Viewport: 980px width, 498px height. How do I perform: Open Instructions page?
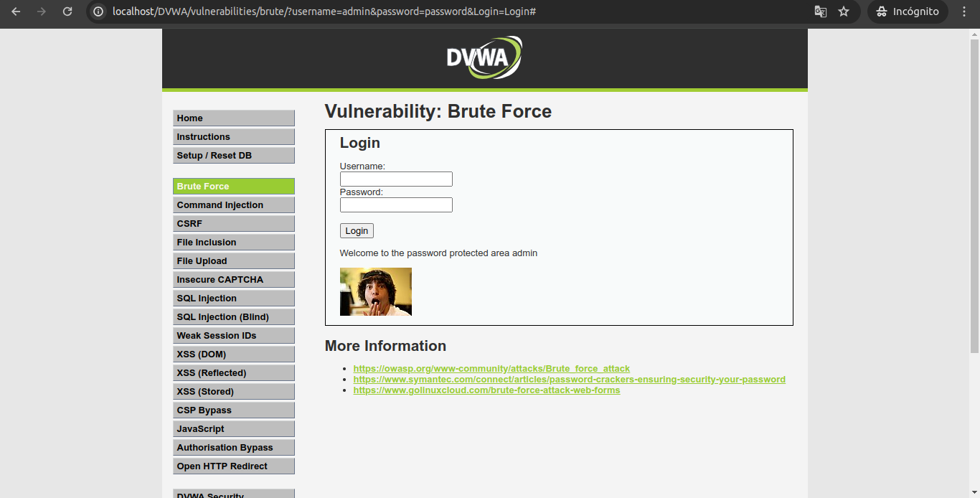(234, 137)
